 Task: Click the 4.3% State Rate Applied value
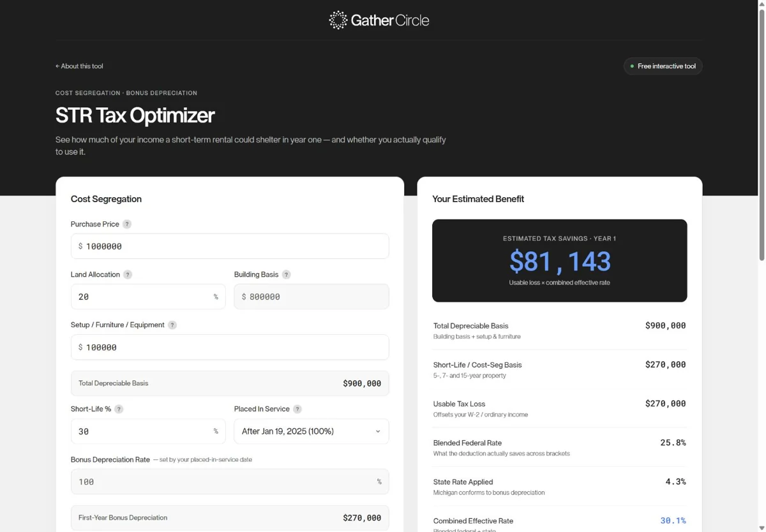pyautogui.click(x=675, y=482)
